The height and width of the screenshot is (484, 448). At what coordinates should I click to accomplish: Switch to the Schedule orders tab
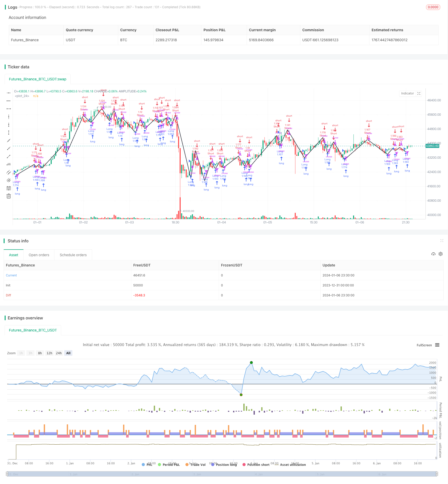[x=73, y=255]
